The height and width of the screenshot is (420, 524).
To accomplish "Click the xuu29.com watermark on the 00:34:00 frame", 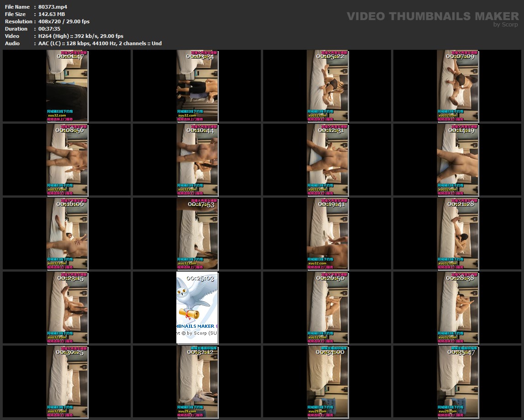I will pyautogui.click(x=318, y=411).
